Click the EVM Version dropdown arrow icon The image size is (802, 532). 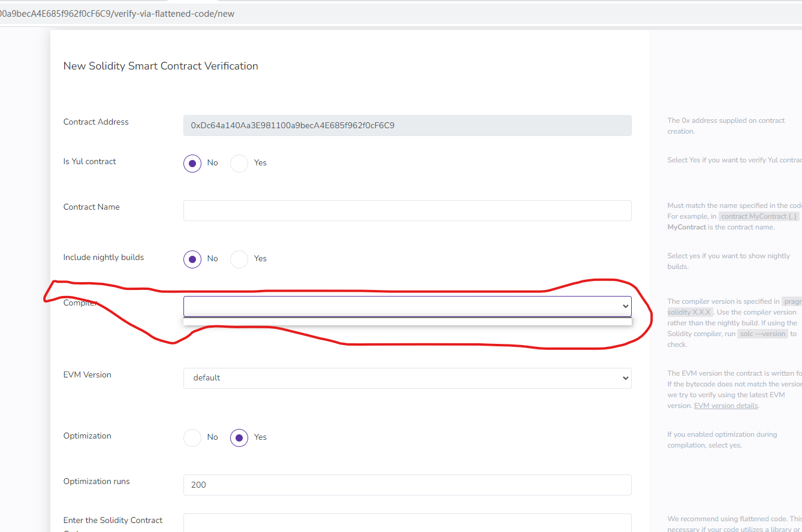point(625,378)
